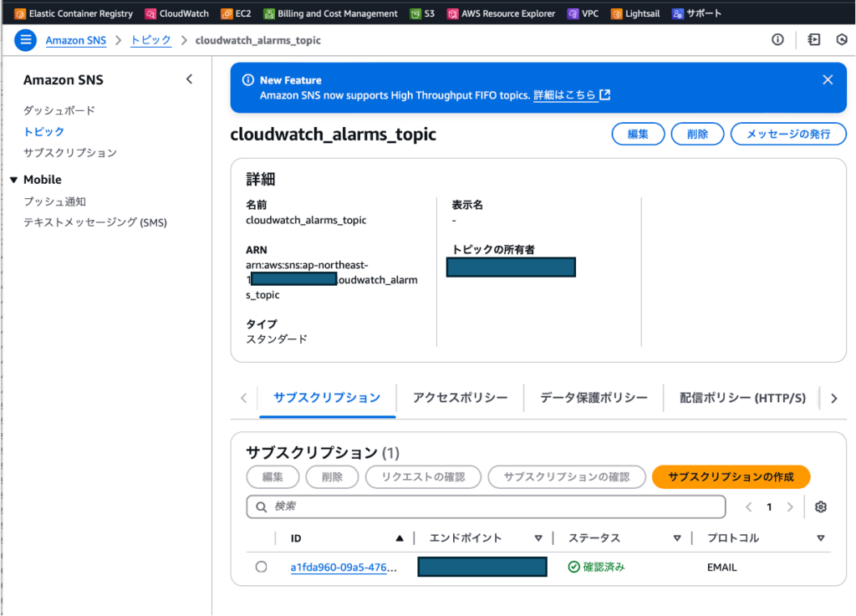
Task: Open subscription a1fda960-09a5-476... link
Action: click(x=344, y=568)
